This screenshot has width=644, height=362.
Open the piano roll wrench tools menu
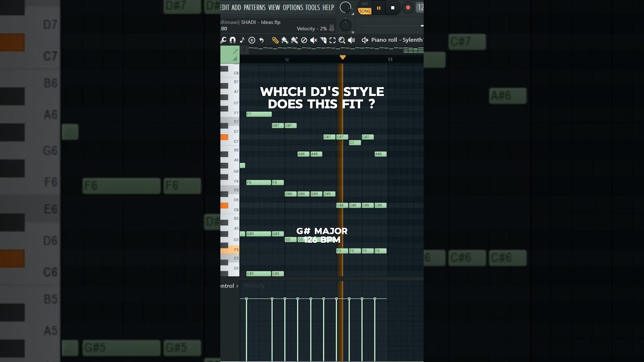pos(223,40)
